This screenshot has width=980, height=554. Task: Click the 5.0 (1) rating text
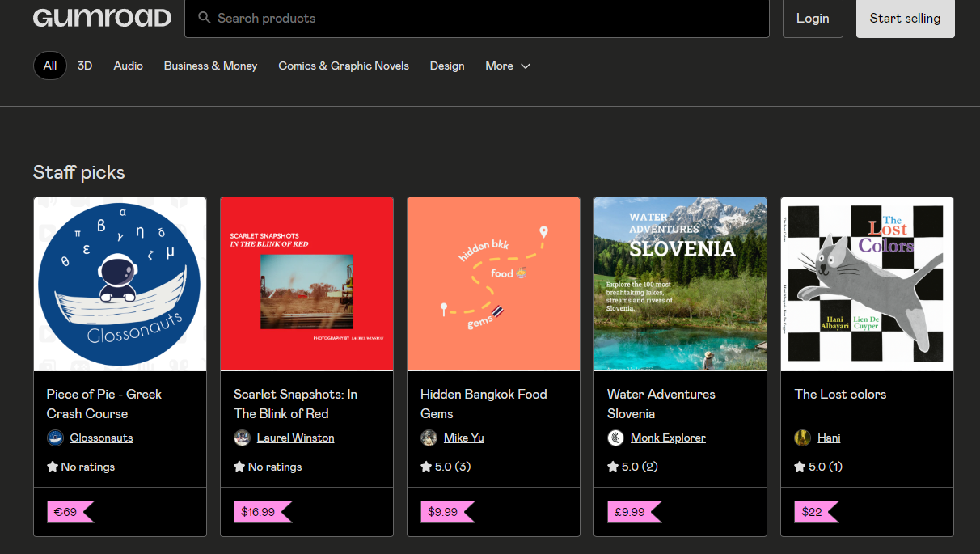click(x=826, y=467)
